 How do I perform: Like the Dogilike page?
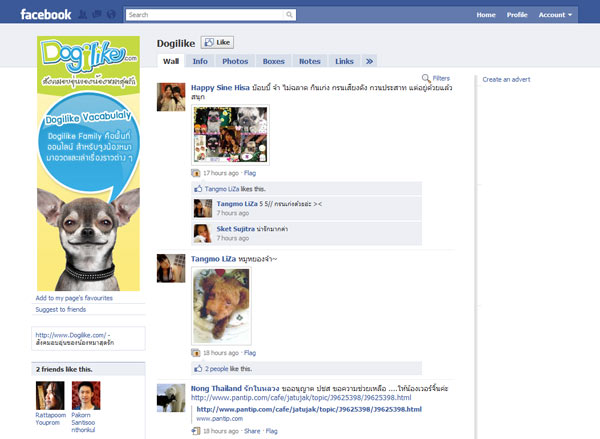point(217,42)
